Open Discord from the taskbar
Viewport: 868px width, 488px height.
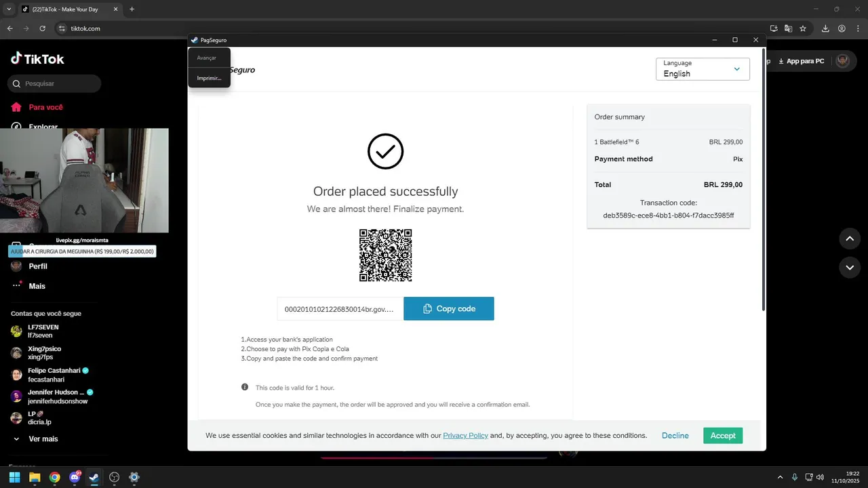75,477
